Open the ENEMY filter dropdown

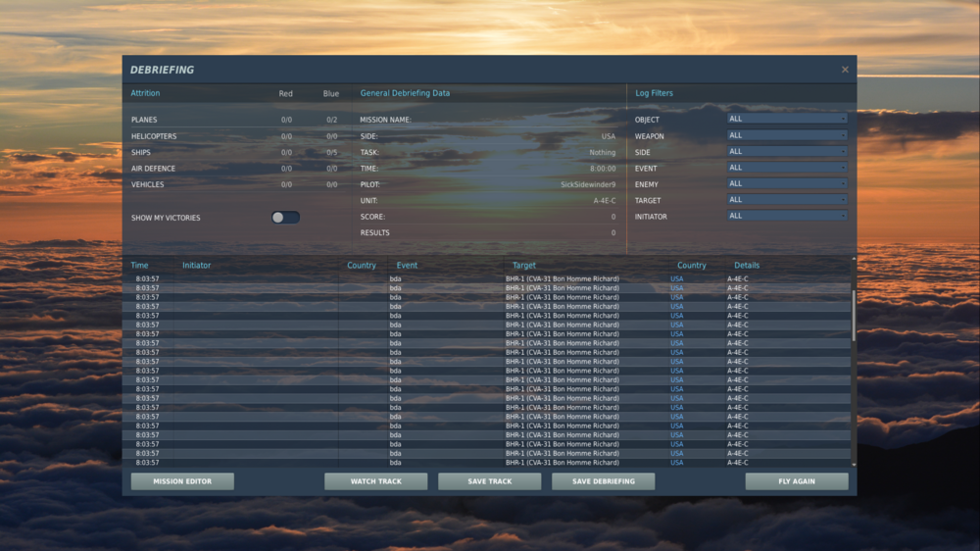[787, 183]
